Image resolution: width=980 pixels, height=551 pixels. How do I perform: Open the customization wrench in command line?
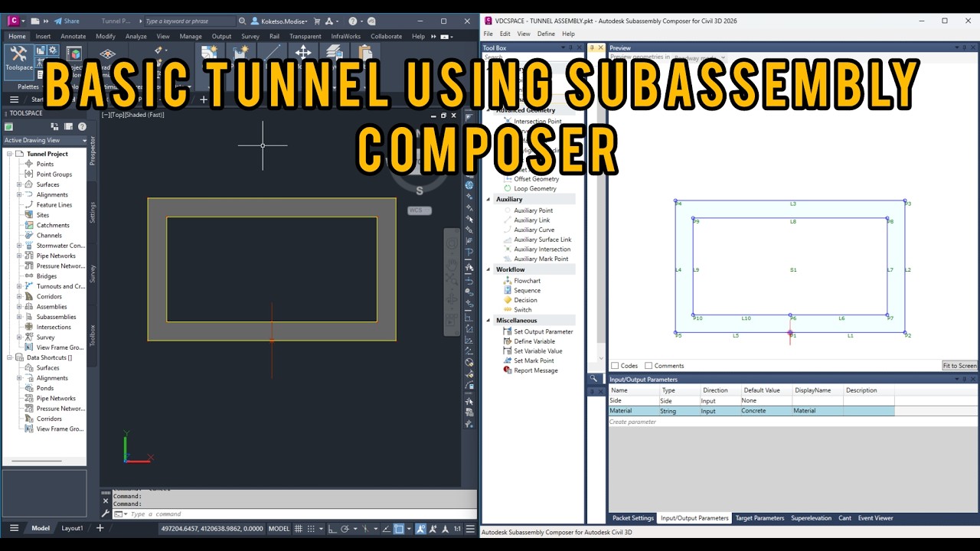(106, 514)
